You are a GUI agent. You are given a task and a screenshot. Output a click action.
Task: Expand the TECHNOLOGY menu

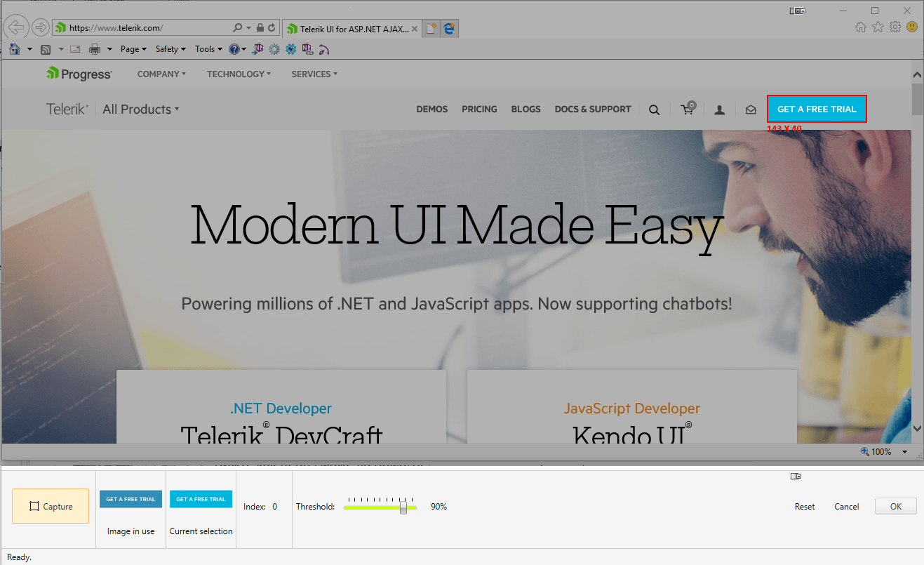[x=239, y=74]
